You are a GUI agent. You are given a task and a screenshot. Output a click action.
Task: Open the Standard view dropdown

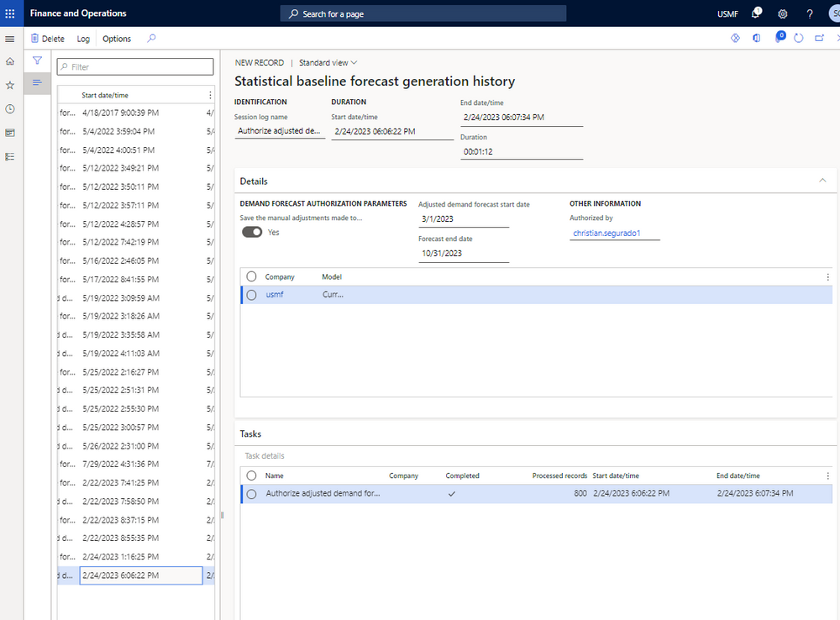coord(328,62)
